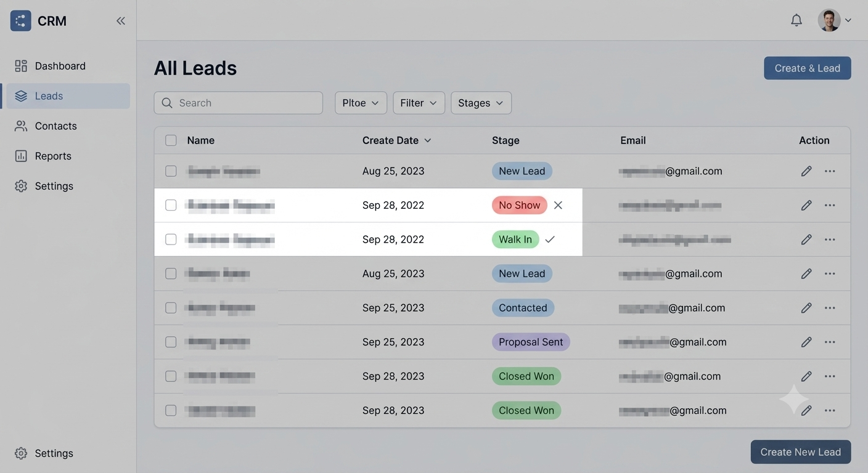The width and height of the screenshot is (868, 473).
Task: Click Sep 28, 2022 in the Walk In row
Action: [393, 240]
